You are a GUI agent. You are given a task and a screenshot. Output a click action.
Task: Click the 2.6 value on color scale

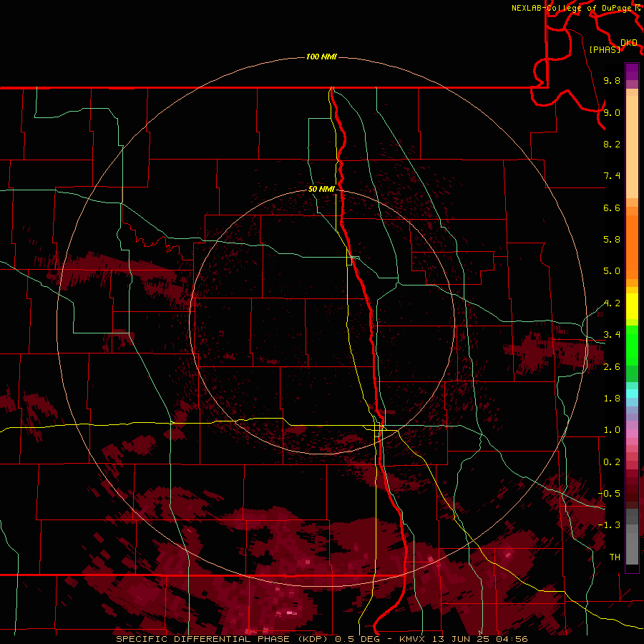612,367
